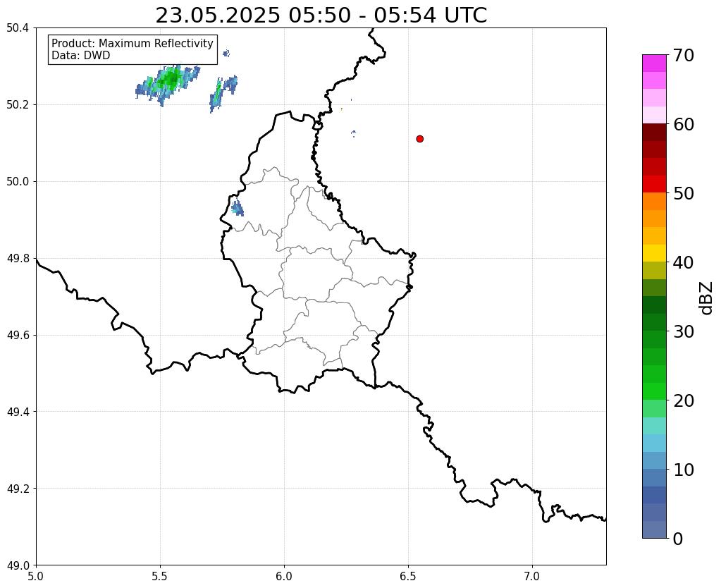Click the colorbar tick label "30"
The image size is (721, 588).
(x=684, y=331)
